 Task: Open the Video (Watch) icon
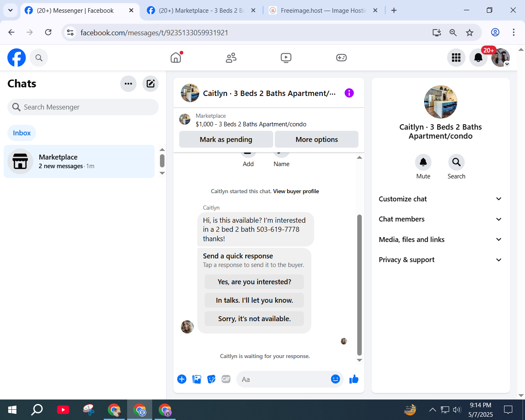[x=286, y=58]
